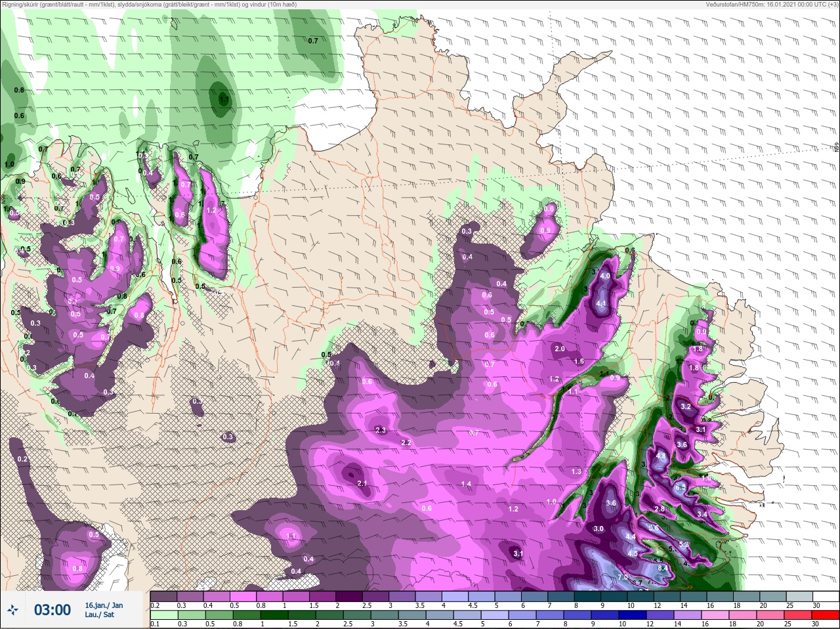Click the '4.1' precipitation value on the map
The image size is (840, 629).
coord(601,303)
